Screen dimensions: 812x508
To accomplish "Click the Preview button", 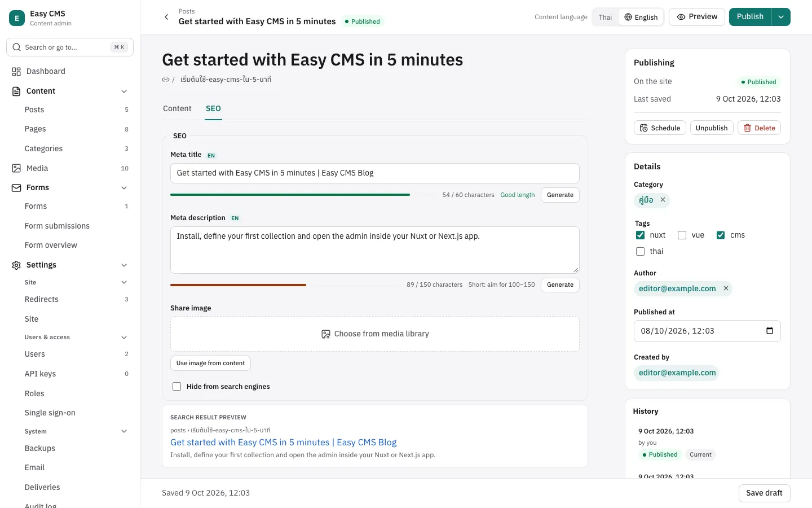I will 697,17.
